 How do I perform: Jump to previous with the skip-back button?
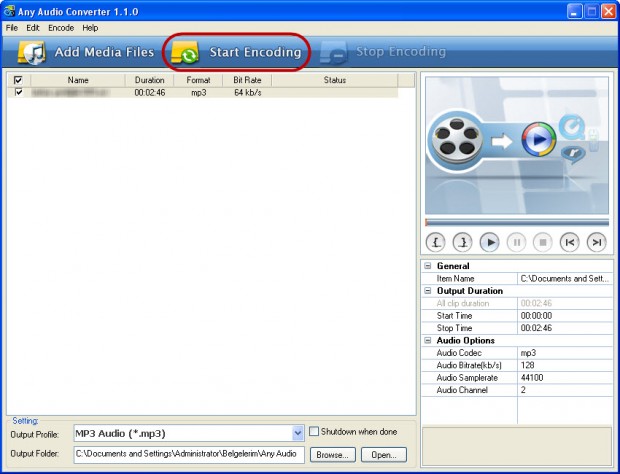click(x=569, y=242)
